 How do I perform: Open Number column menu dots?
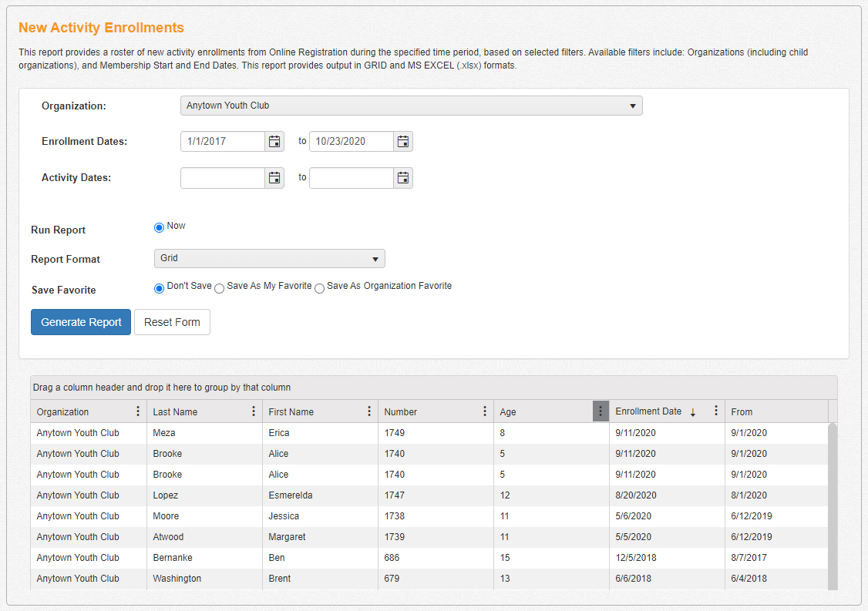(484, 411)
